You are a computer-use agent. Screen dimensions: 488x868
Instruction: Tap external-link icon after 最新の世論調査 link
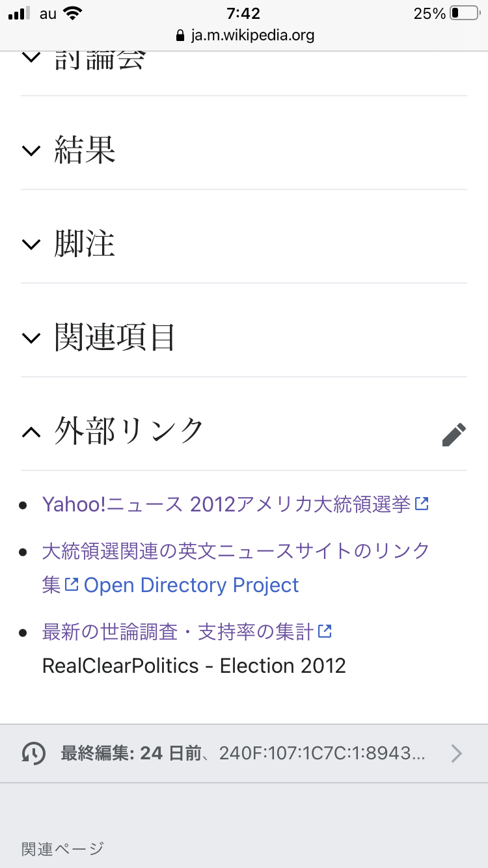(x=324, y=631)
